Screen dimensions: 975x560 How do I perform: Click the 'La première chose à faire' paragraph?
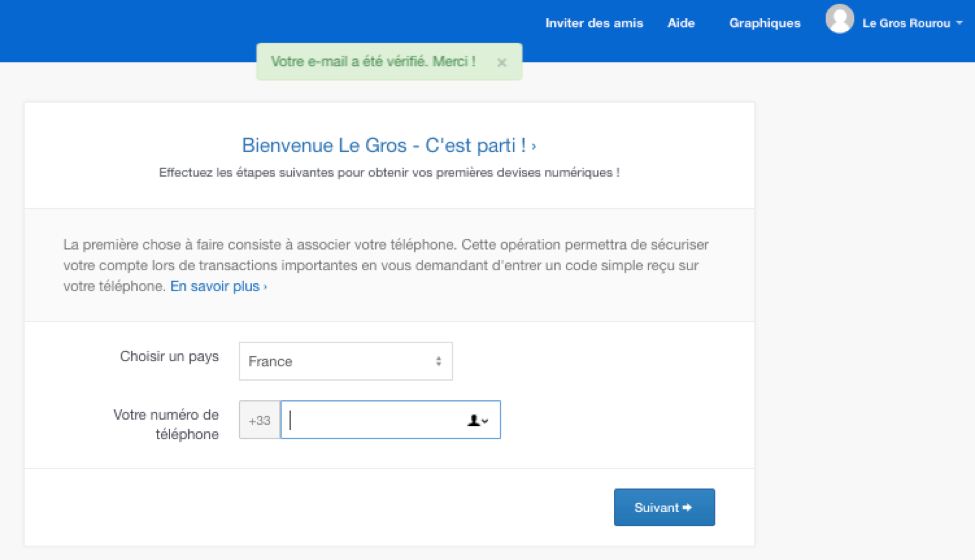(x=386, y=265)
